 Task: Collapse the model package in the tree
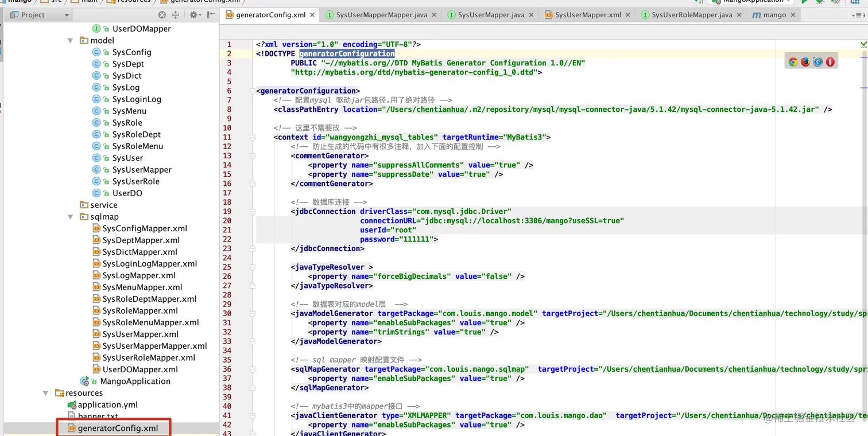pos(71,41)
